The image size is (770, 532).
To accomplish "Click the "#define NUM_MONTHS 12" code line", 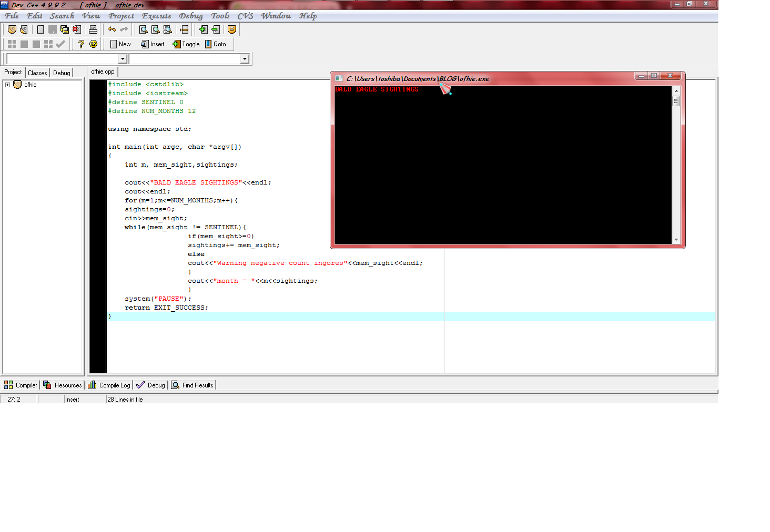I will (151, 111).
